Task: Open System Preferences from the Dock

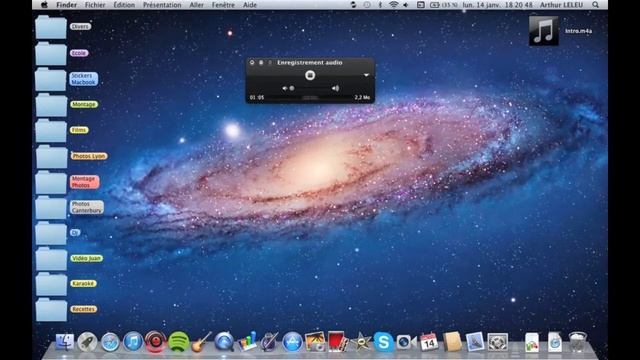Action: [498, 342]
